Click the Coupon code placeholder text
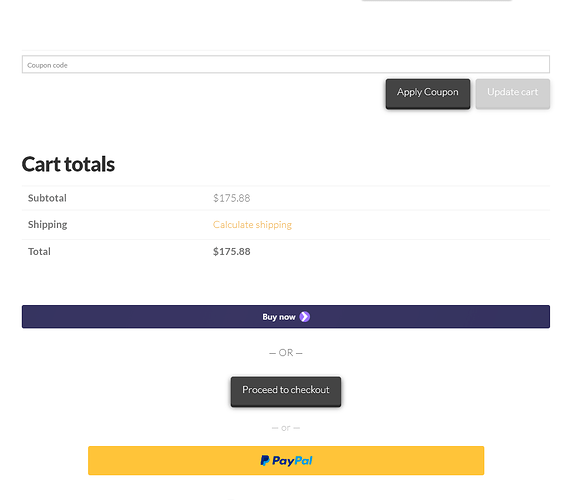Viewport: 566px width, 500px height. (47, 65)
